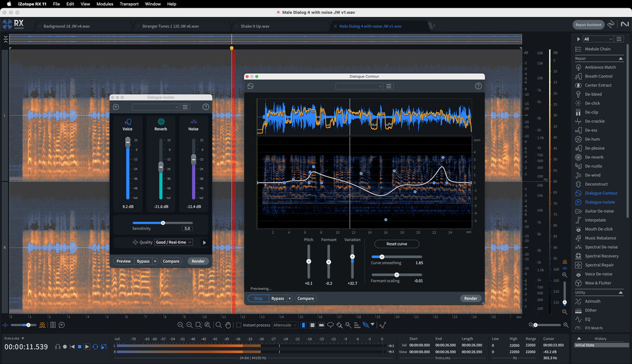This screenshot has height=364, width=632.
Task: Open Dialogue Contour help icon
Action: (x=478, y=86)
